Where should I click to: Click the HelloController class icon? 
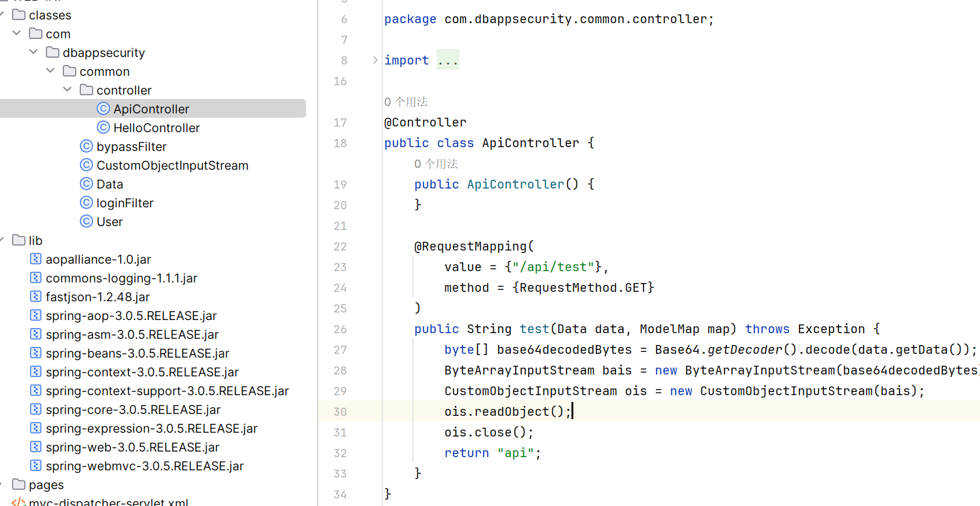coord(103,128)
